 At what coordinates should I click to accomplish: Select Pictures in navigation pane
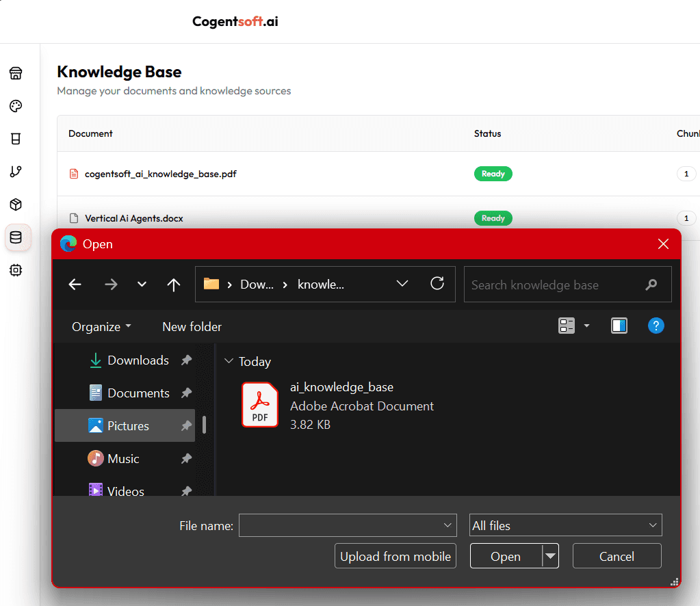tap(125, 425)
